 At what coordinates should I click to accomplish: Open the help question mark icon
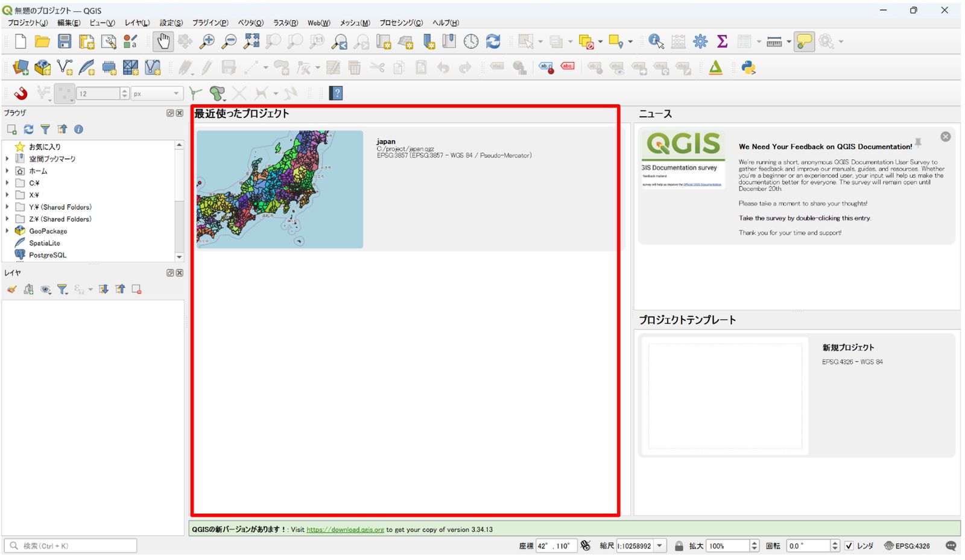click(x=337, y=93)
